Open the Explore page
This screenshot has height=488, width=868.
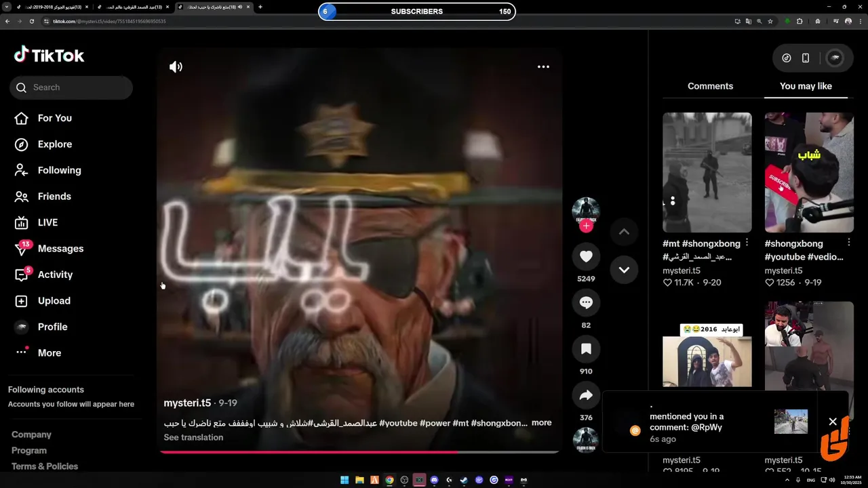coord(43,144)
